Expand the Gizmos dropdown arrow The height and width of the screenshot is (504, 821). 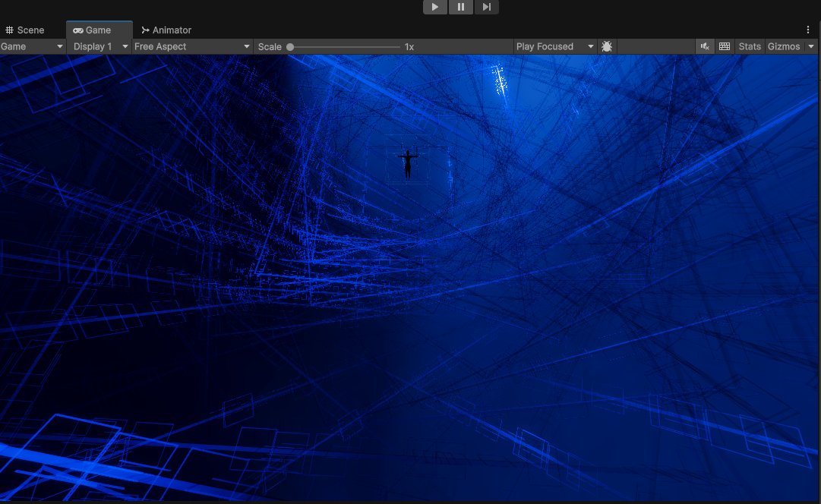click(x=811, y=46)
